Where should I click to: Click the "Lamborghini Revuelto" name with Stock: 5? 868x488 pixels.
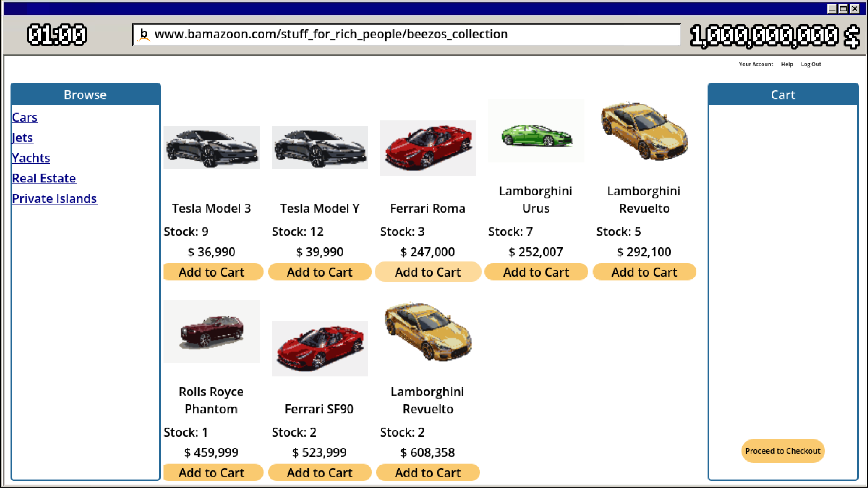point(644,200)
